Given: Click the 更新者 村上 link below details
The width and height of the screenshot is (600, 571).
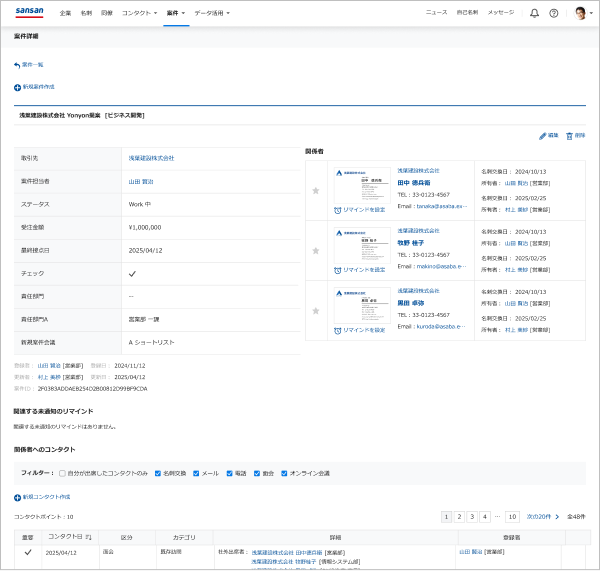Looking at the screenshot, I should click(x=49, y=377).
